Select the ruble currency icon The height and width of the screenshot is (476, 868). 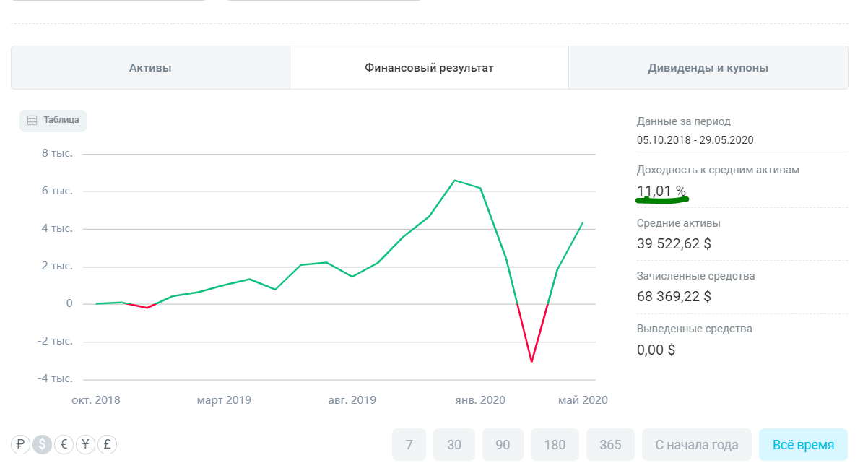click(x=21, y=445)
